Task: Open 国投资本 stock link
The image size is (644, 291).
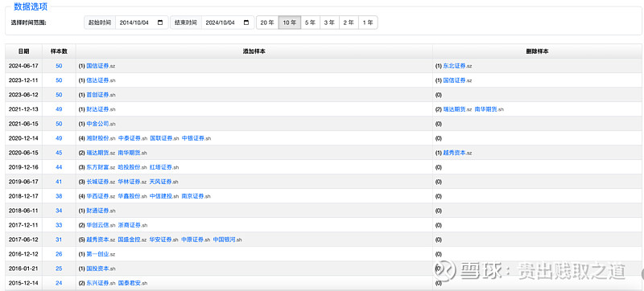Action: 97,268
